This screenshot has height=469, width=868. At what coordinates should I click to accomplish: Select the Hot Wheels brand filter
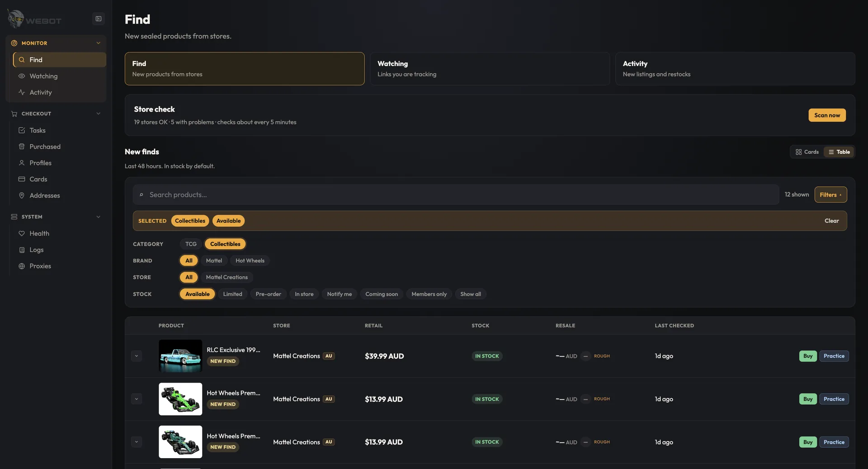pos(250,261)
